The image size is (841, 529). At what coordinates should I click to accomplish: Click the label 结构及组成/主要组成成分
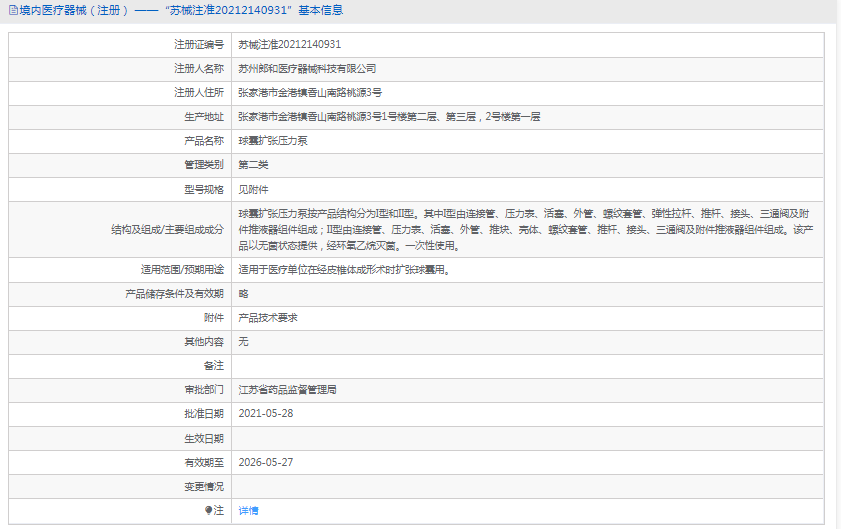click(x=167, y=230)
